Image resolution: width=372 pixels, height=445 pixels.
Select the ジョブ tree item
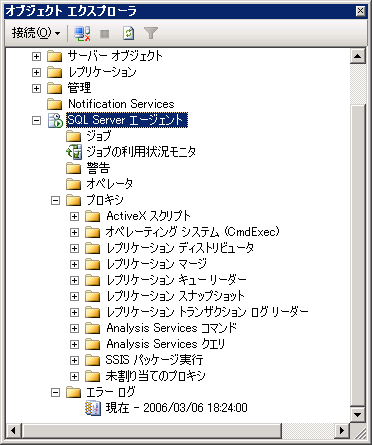pyautogui.click(x=98, y=136)
